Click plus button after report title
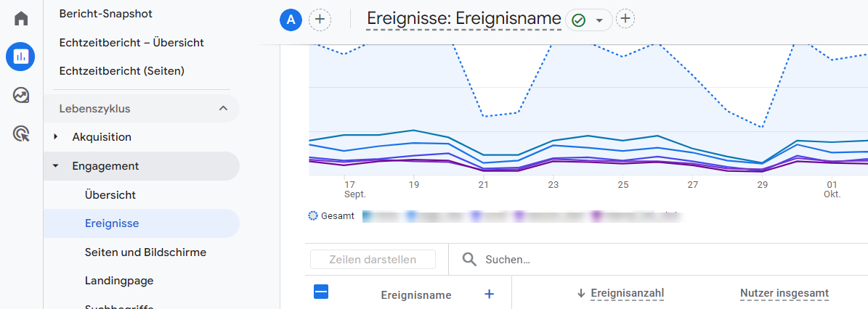The image size is (868, 309). [x=625, y=19]
